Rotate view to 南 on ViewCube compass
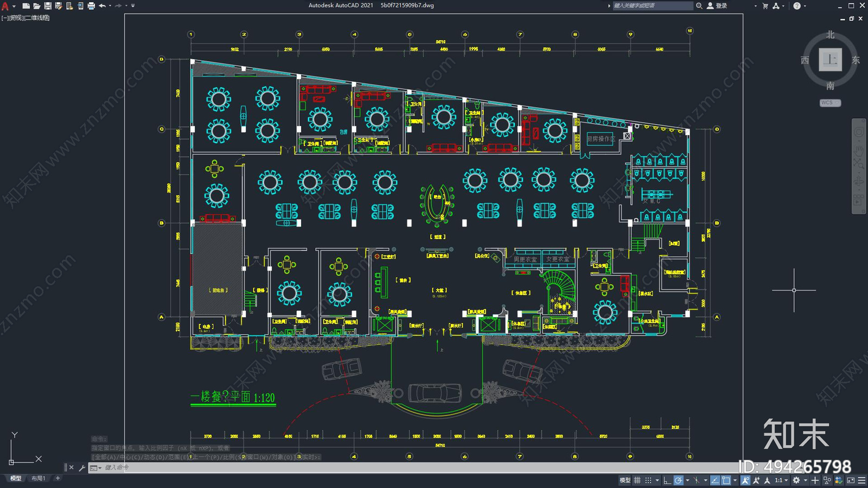 click(831, 86)
